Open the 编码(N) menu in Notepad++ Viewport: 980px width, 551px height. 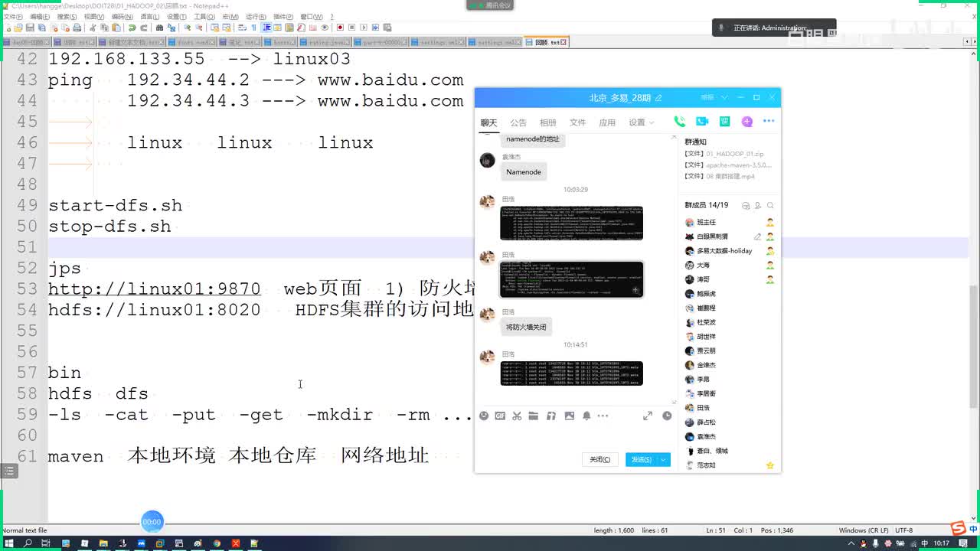tap(122, 16)
